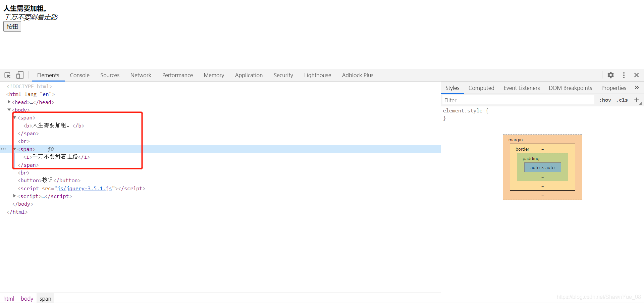Open the DOM Breakpoints sidebar tab

click(x=570, y=88)
